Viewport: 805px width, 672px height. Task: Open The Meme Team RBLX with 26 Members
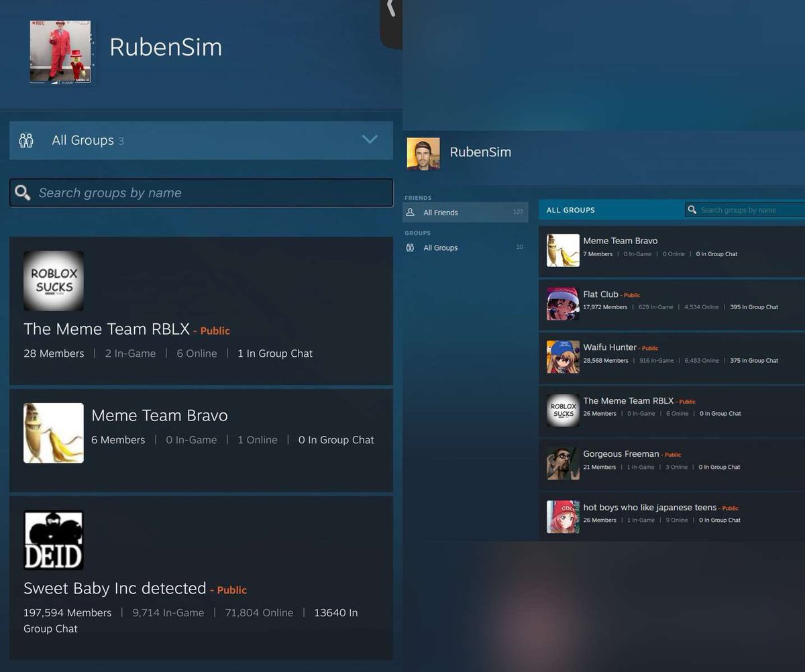pyautogui.click(x=629, y=401)
